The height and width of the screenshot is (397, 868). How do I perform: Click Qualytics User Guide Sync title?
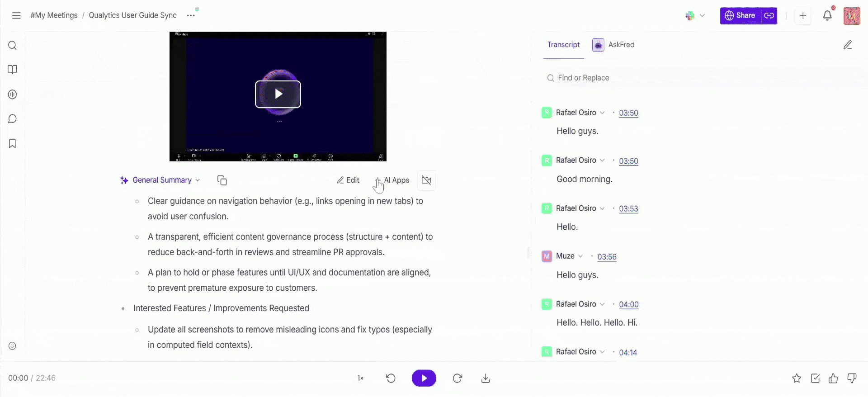pos(132,15)
